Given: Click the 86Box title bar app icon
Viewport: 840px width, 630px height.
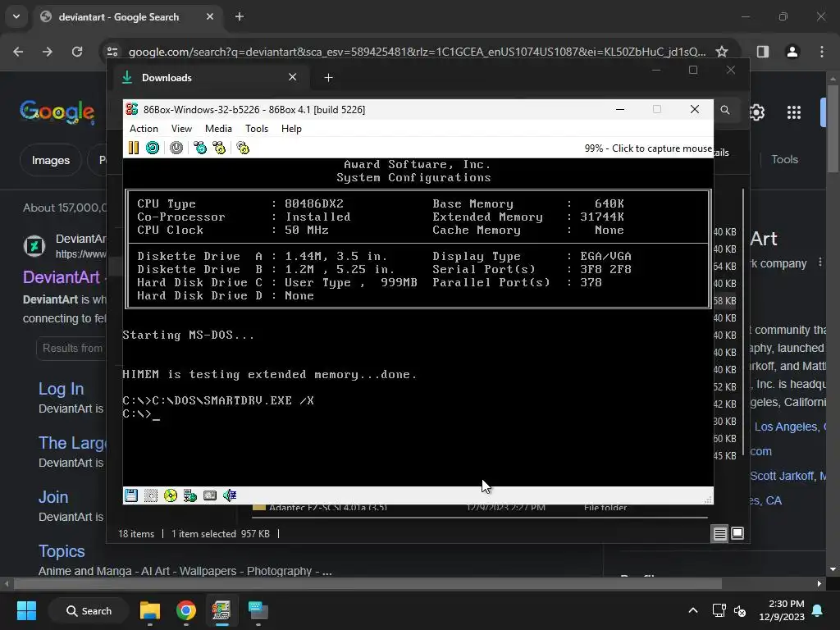Looking at the screenshot, I should [132, 109].
